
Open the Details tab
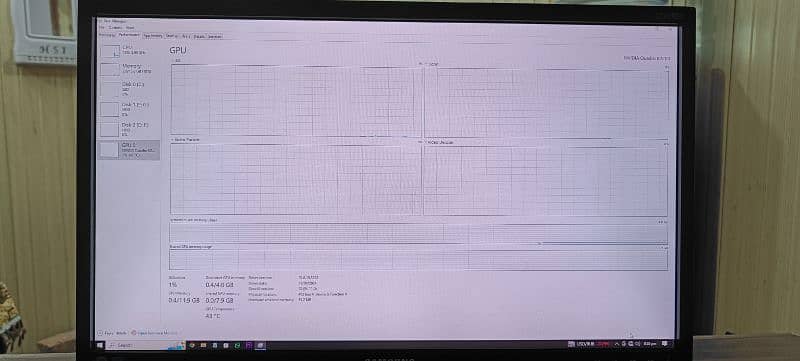pyautogui.click(x=199, y=36)
